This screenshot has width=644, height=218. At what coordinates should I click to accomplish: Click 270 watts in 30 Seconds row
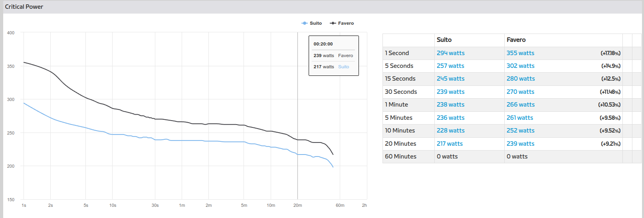tap(520, 92)
